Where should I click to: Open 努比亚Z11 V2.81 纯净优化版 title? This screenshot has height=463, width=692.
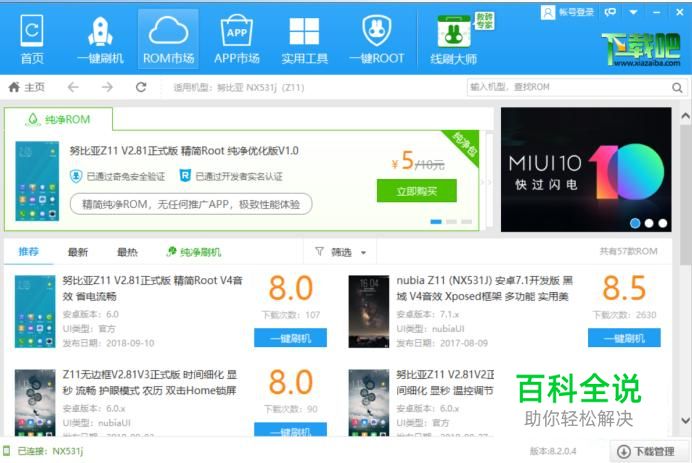(184, 151)
